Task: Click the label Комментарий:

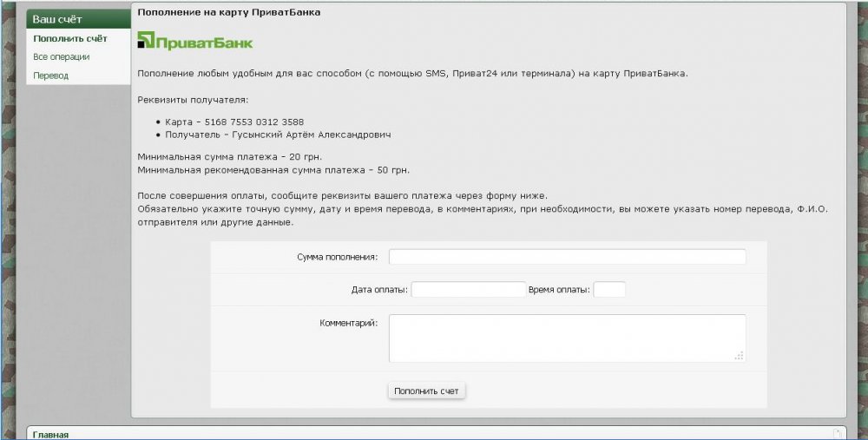Action: (x=349, y=323)
